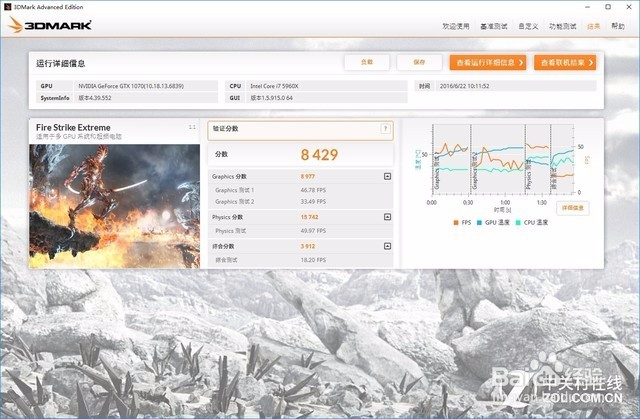Click the performance monitoring chart area
Viewport: 640px width, 419px height.
pyautogui.click(x=503, y=159)
